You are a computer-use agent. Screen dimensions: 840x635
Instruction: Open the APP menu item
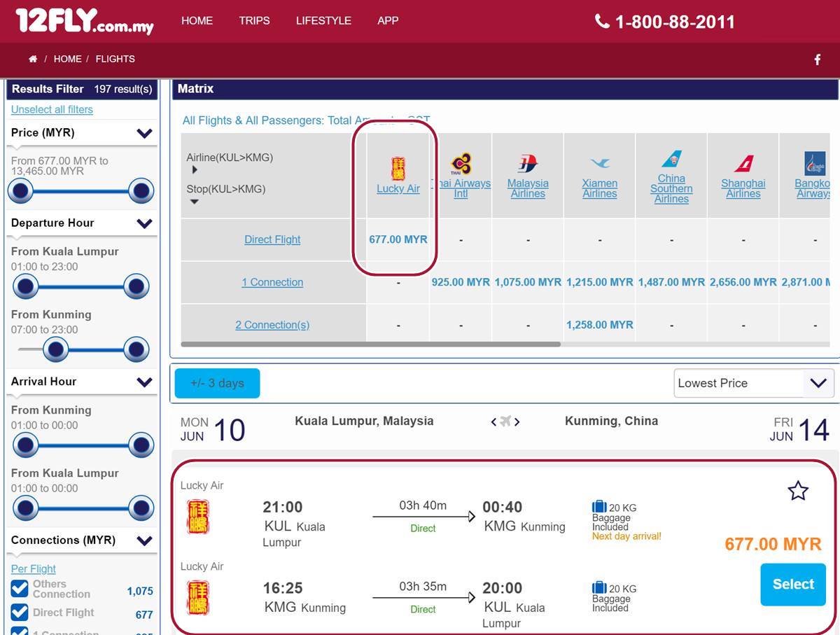388,21
